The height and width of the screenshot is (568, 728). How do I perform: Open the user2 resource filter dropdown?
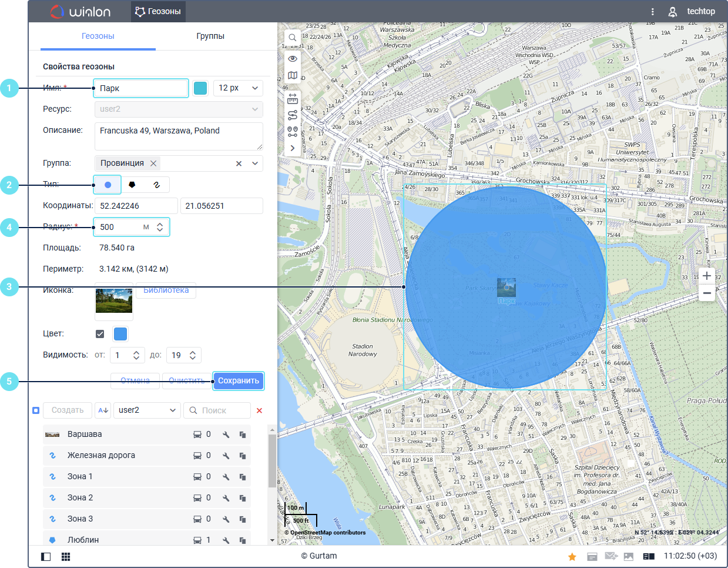(x=147, y=410)
